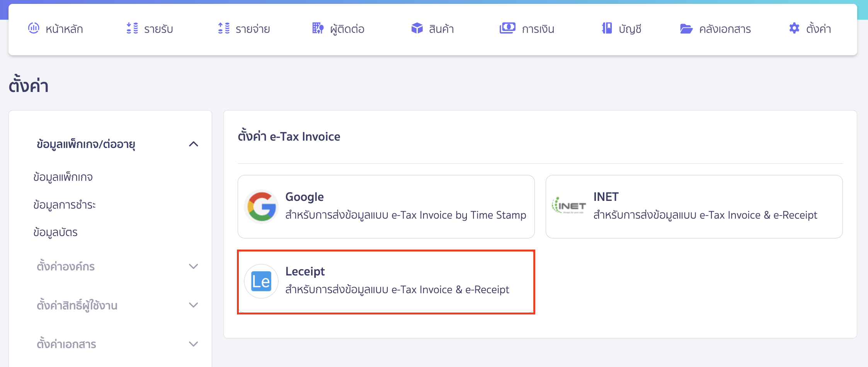This screenshot has width=868, height=367.
Task: Open การเงิน finance icon
Action: pos(507,28)
